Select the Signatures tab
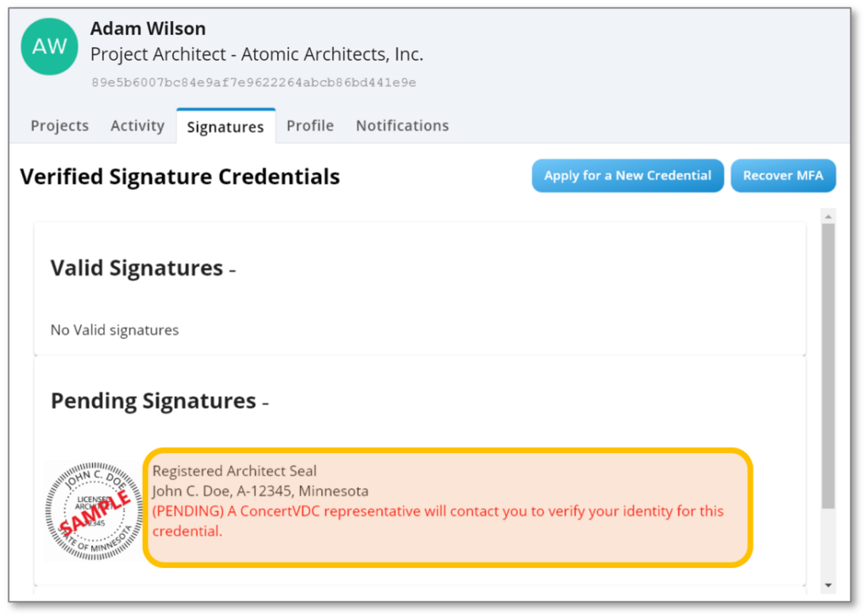This screenshot has height=616, width=865. tap(226, 127)
